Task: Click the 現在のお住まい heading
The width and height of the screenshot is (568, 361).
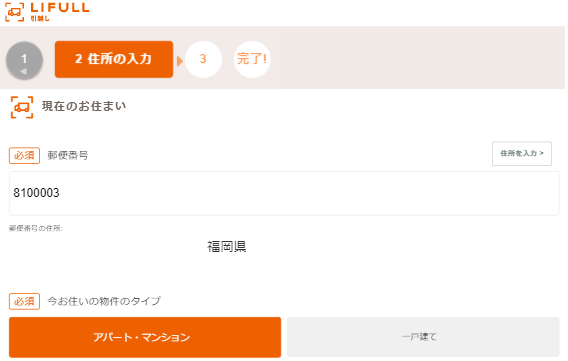Action: [x=84, y=106]
